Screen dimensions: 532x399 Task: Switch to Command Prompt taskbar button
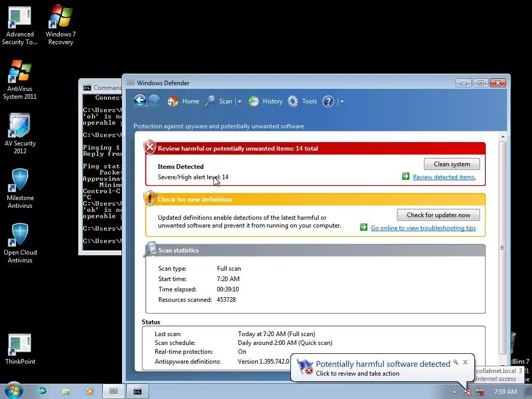137,392
